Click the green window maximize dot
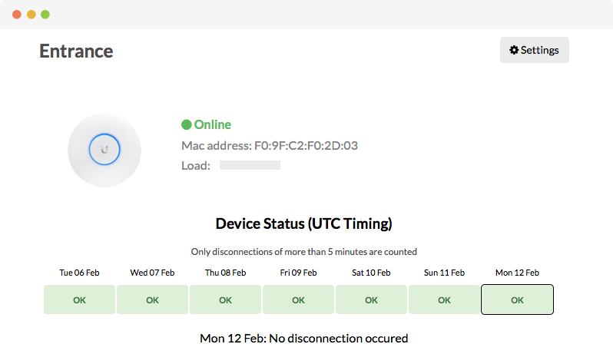 pos(45,15)
